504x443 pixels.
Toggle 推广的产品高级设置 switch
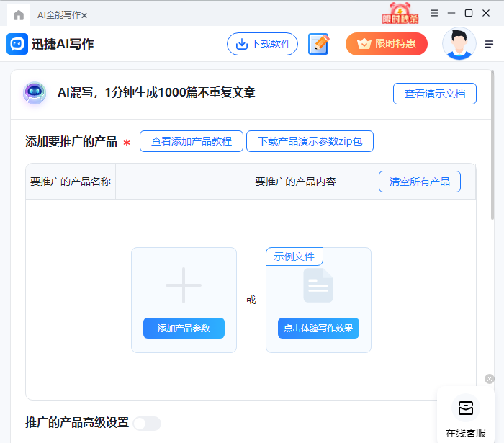click(147, 424)
